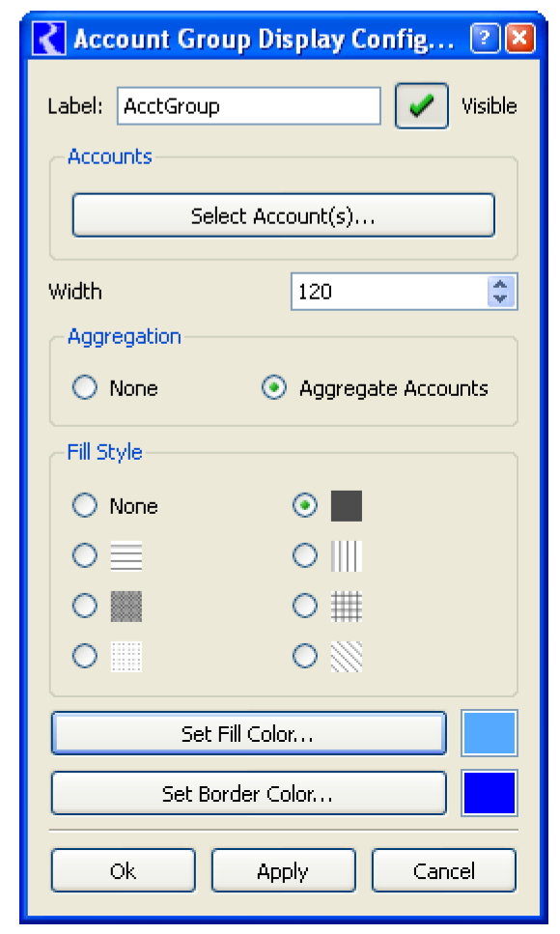Image resolution: width=560 pixels, height=934 pixels.
Task: Select Aggregate Accounts radio option
Action: click(x=274, y=387)
